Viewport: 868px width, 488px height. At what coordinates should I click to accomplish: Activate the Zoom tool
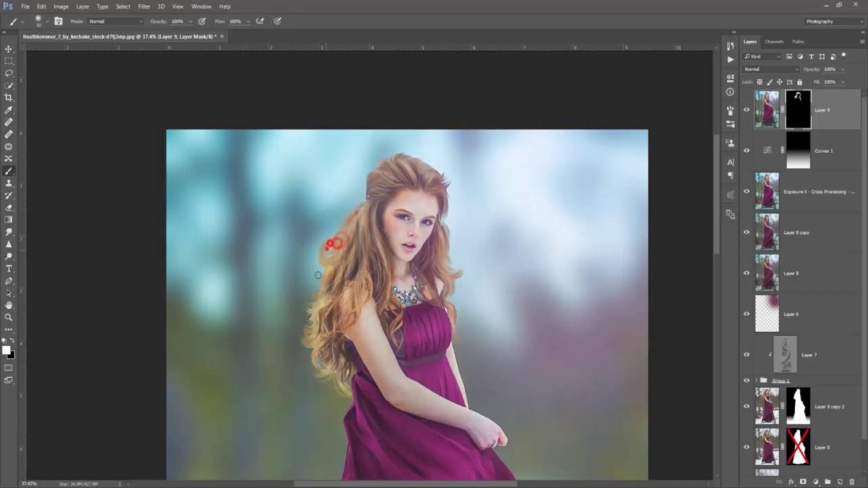coord(9,317)
